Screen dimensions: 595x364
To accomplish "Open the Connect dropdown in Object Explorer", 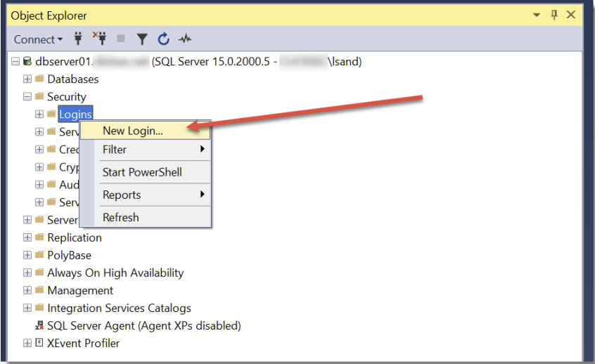I will (x=38, y=39).
